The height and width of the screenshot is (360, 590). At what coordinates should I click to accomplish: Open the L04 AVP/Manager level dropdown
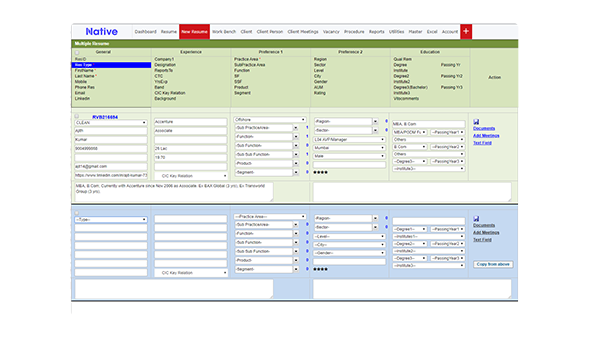point(349,140)
